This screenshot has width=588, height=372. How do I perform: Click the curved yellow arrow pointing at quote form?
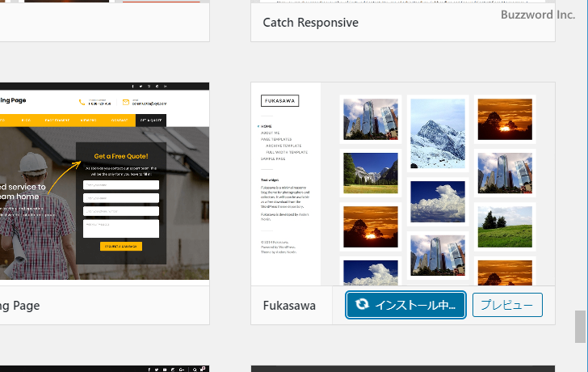click(65, 178)
